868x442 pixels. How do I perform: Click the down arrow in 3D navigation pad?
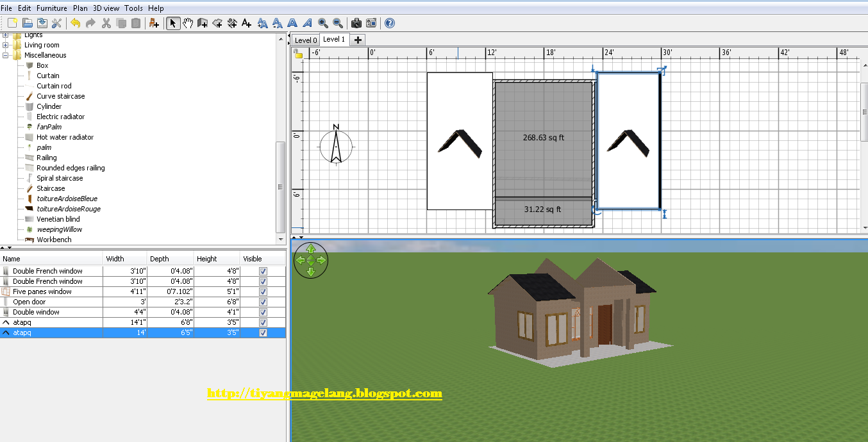[311, 272]
